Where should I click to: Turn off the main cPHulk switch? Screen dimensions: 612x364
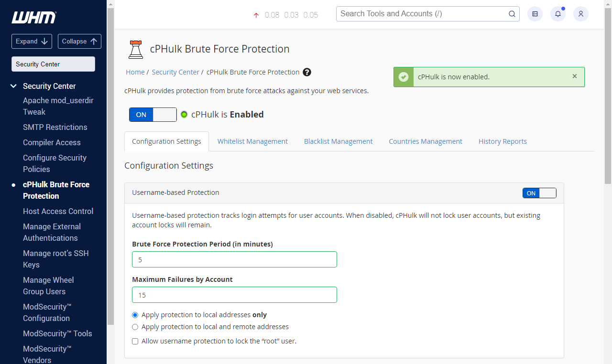[153, 115]
